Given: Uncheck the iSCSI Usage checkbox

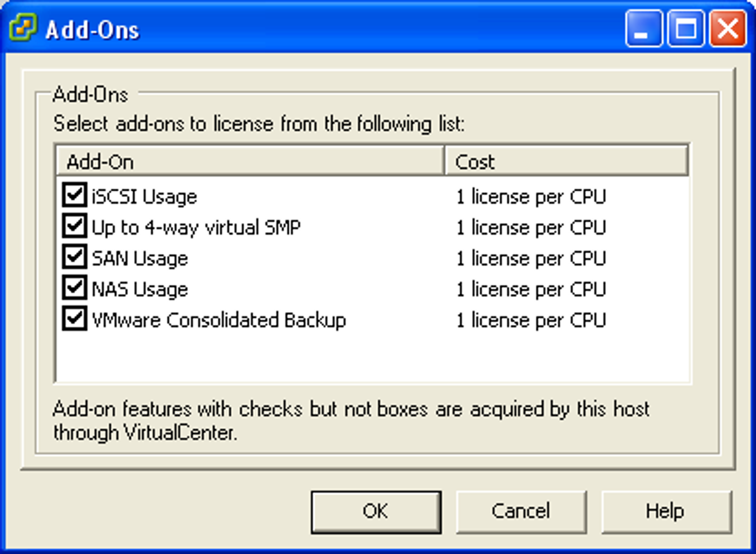Looking at the screenshot, I should [x=74, y=195].
